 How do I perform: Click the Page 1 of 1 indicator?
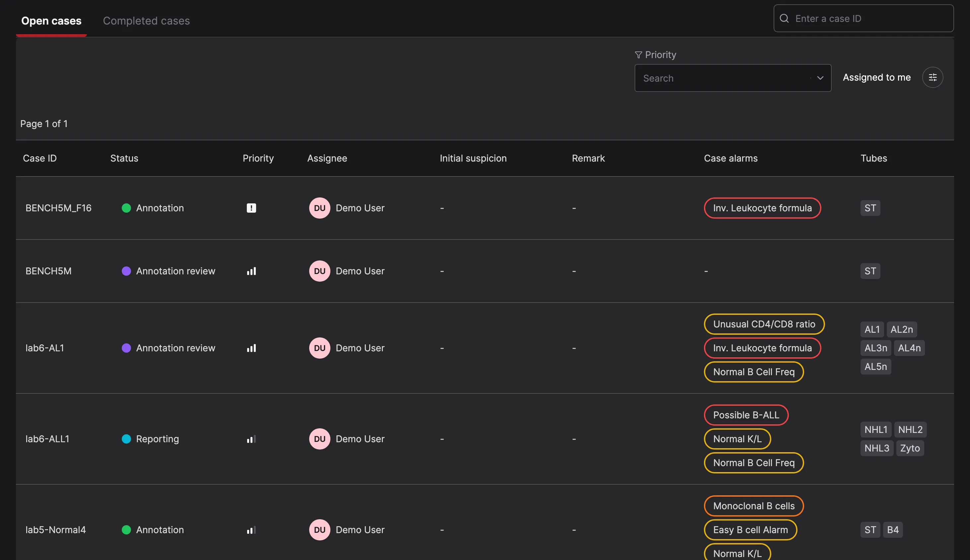[44, 124]
